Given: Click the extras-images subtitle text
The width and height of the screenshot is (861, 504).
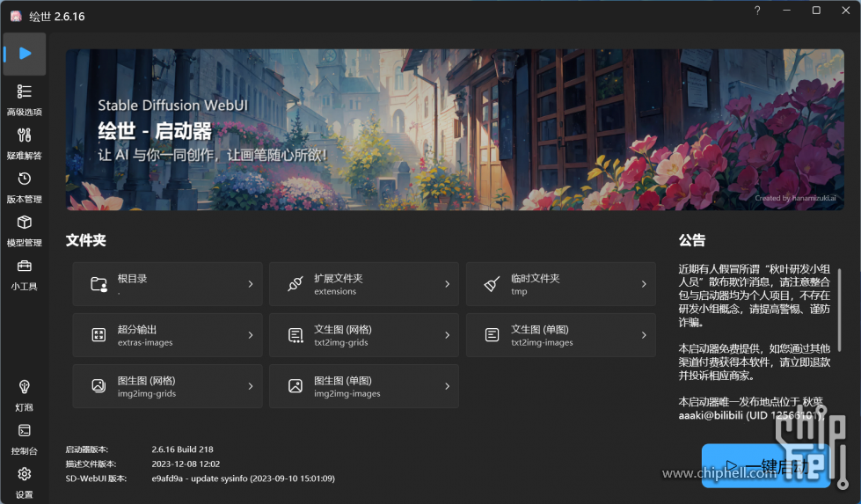Looking at the screenshot, I should click(x=145, y=342).
